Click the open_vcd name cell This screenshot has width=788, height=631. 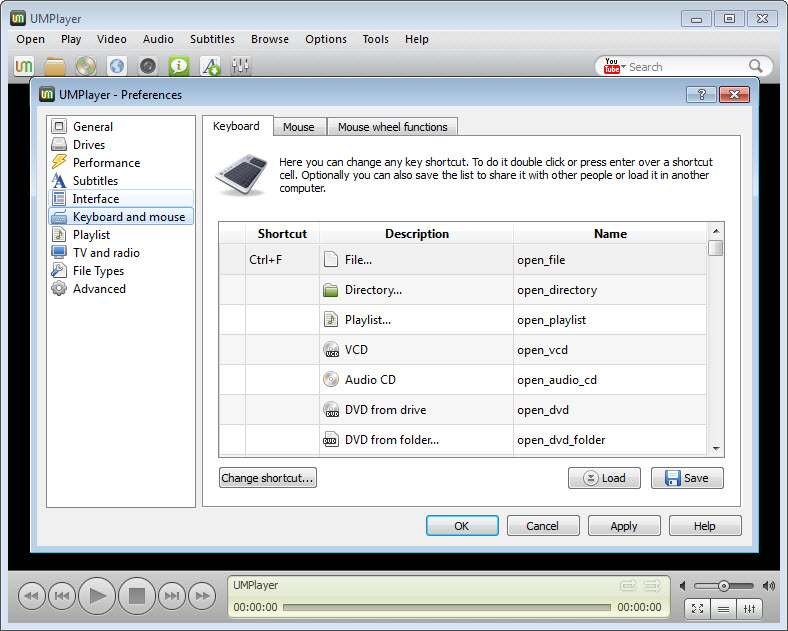(610, 350)
